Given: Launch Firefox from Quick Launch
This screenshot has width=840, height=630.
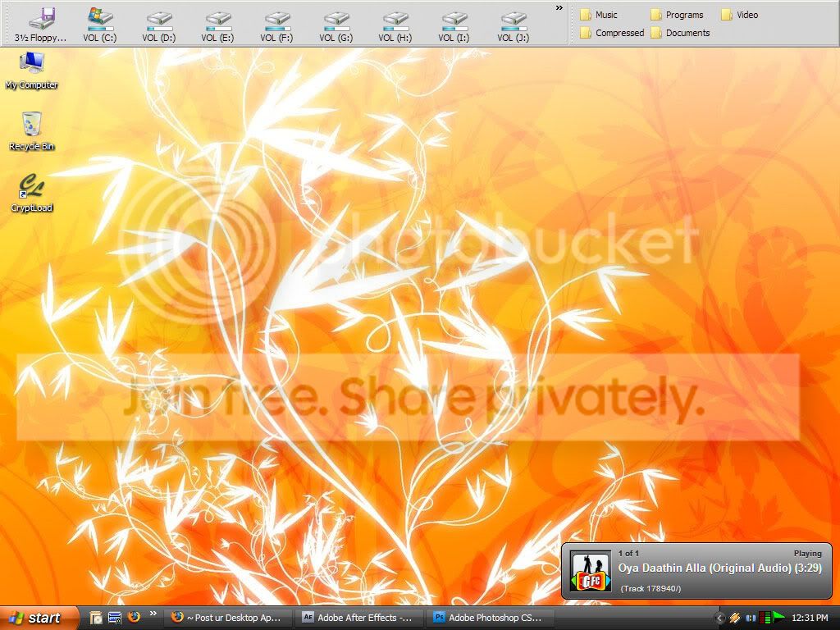Looking at the screenshot, I should (134, 617).
